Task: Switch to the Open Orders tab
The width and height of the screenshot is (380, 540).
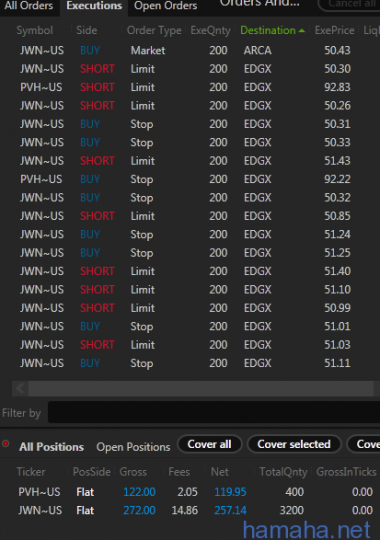Action: point(165,6)
